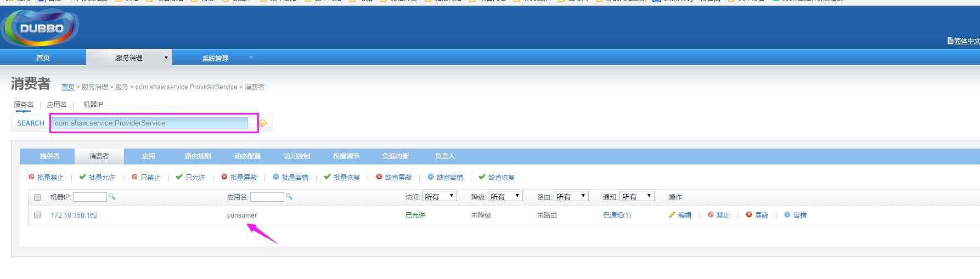The height and width of the screenshot is (279, 980).
Task: Click 批量允许 to batch allow
Action: coord(102,178)
